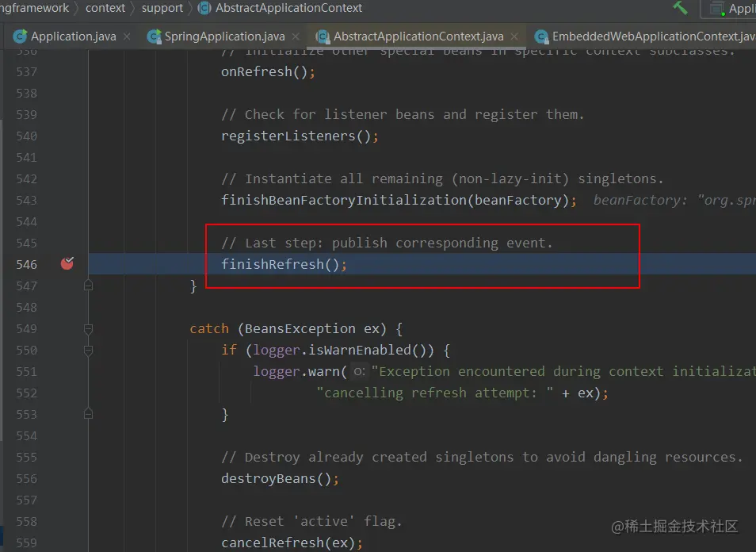The width and height of the screenshot is (756, 552).
Task: Close the AbstractApplicationContext.java tab
Action: pyautogui.click(x=514, y=36)
